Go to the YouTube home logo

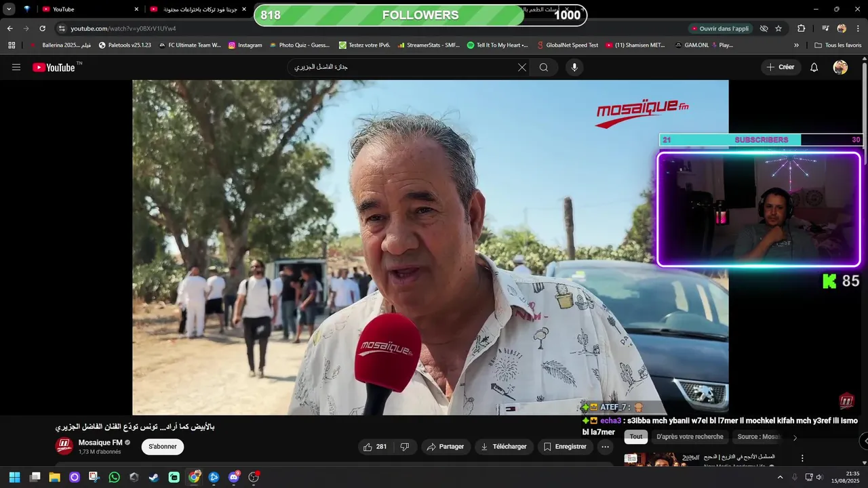pyautogui.click(x=54, y=67)
